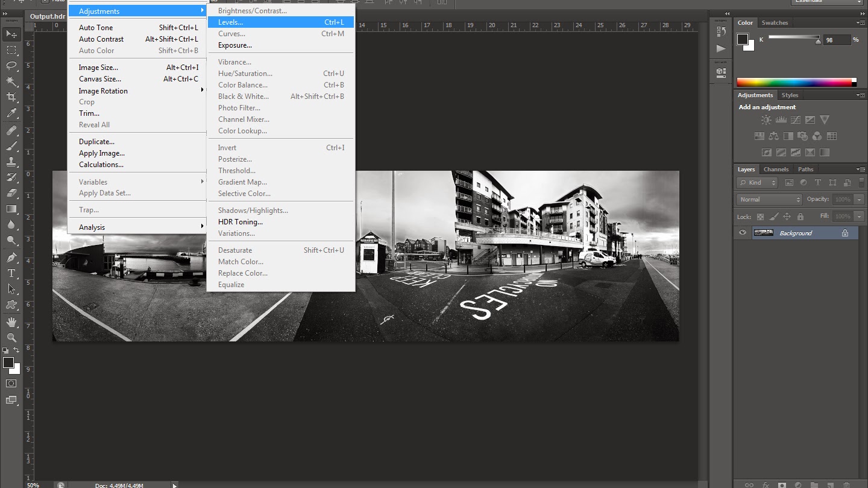Toggle visibility of the Background layer
This screenshot has height=488, width=868.
click(x=743, y=233)
